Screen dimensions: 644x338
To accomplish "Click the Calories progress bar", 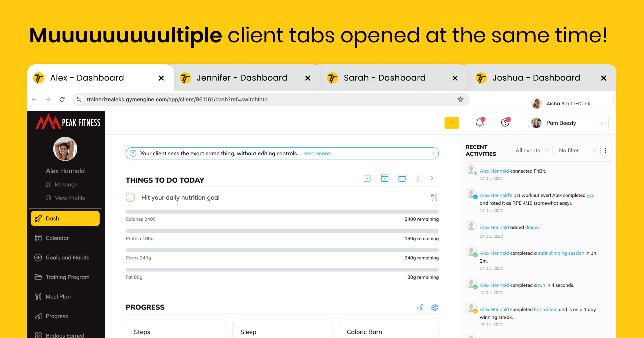I will tap(282, 212).
